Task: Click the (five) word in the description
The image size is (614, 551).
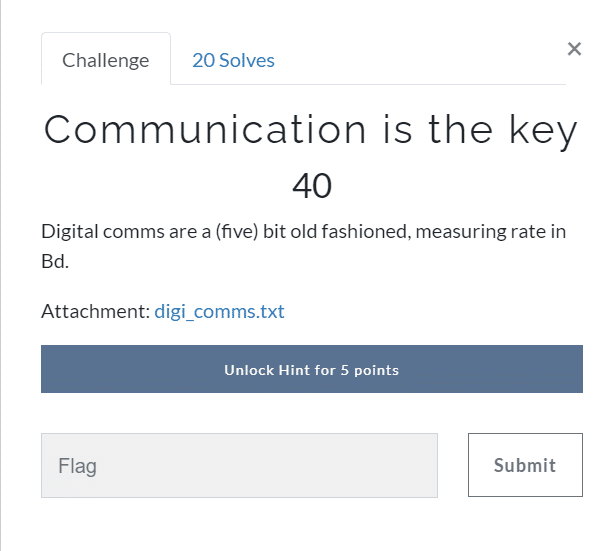Action: (237, 232)
